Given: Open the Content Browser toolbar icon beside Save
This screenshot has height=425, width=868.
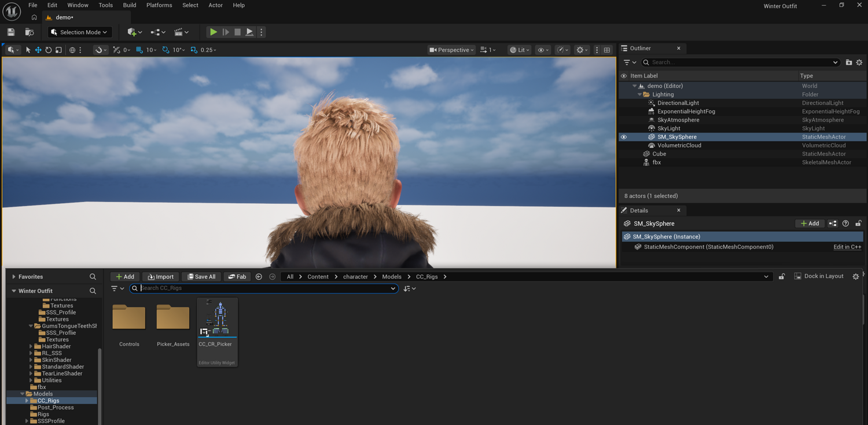Looking at the screenshot, I should click(x=30, y=32).
